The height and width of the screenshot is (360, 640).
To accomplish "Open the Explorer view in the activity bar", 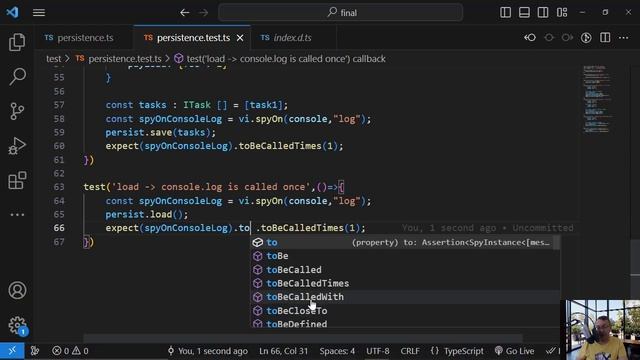I will pos(17,42).
